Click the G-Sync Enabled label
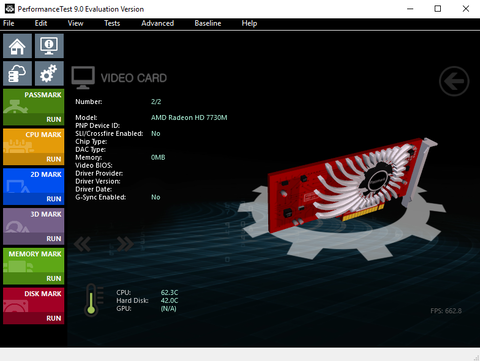The width and height of the screenshot is (480, 361). (x=100, y=197)
